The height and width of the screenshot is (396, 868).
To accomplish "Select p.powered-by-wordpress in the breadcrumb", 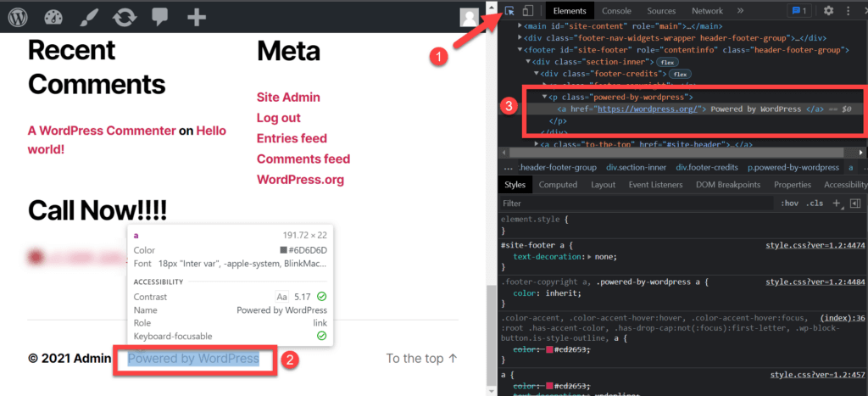I will (793, 167).
